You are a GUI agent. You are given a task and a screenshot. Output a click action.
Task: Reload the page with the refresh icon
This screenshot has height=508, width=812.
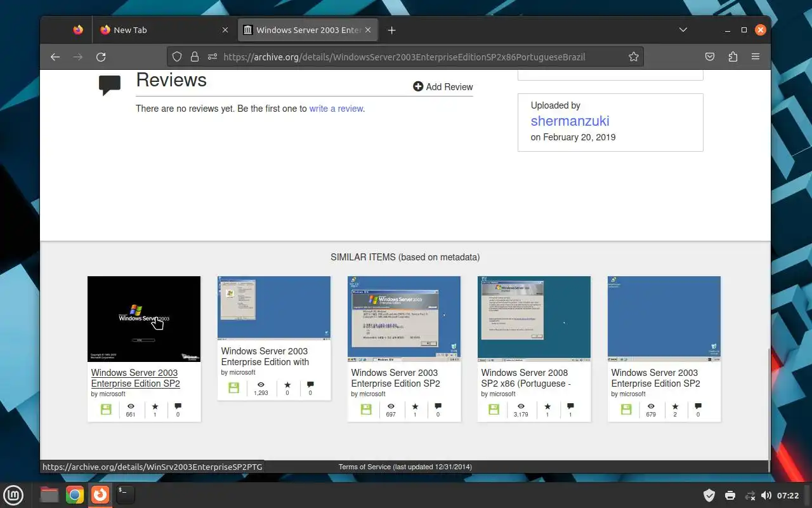click(x=101, y=57)
